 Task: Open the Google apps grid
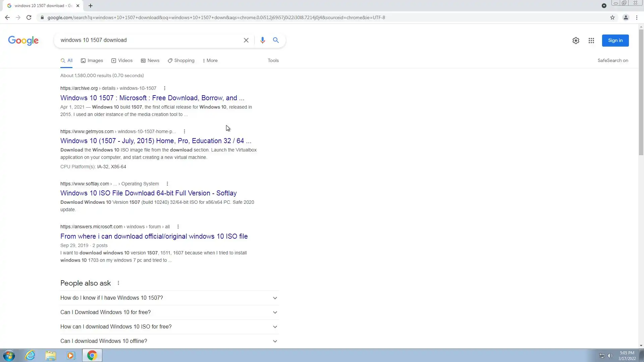point(591,41)
